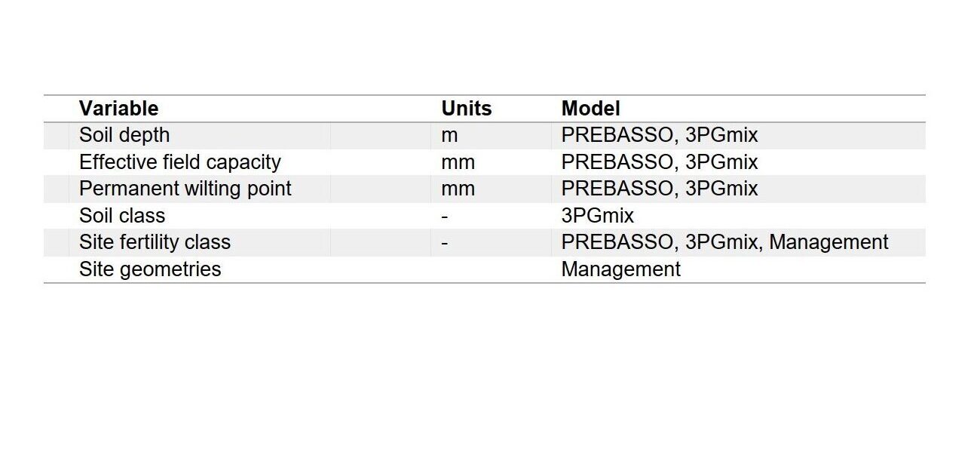
Task: Click the Soil class variable cell
Action: point(122,216)
